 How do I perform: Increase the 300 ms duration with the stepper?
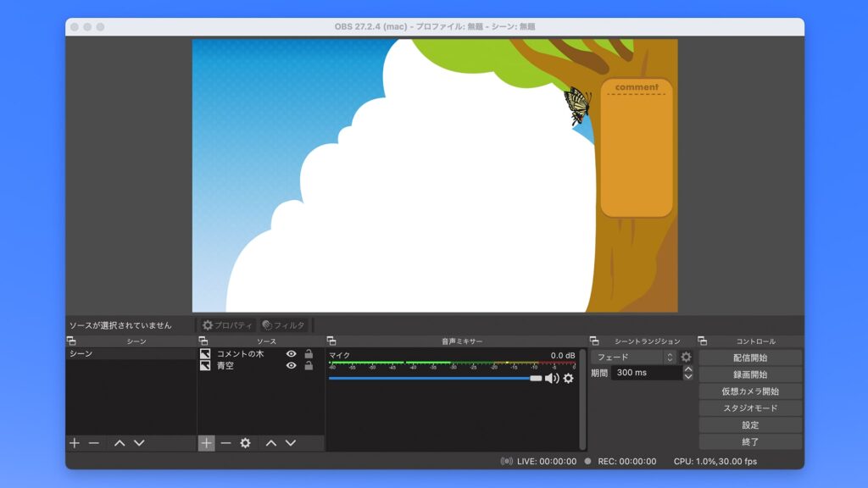tap(687, 369)
